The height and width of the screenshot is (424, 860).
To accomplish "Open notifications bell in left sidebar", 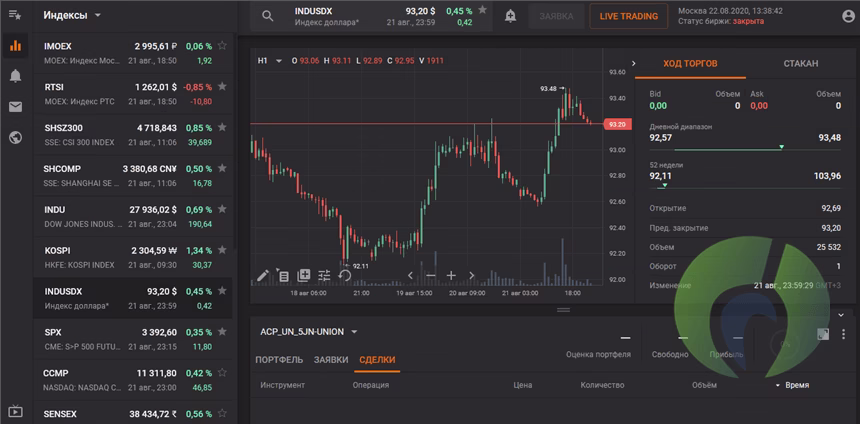I will [15, 76].
